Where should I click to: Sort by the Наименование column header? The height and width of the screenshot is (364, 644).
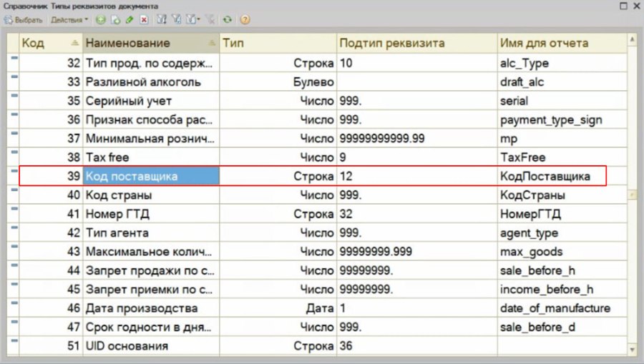(151, 43)
